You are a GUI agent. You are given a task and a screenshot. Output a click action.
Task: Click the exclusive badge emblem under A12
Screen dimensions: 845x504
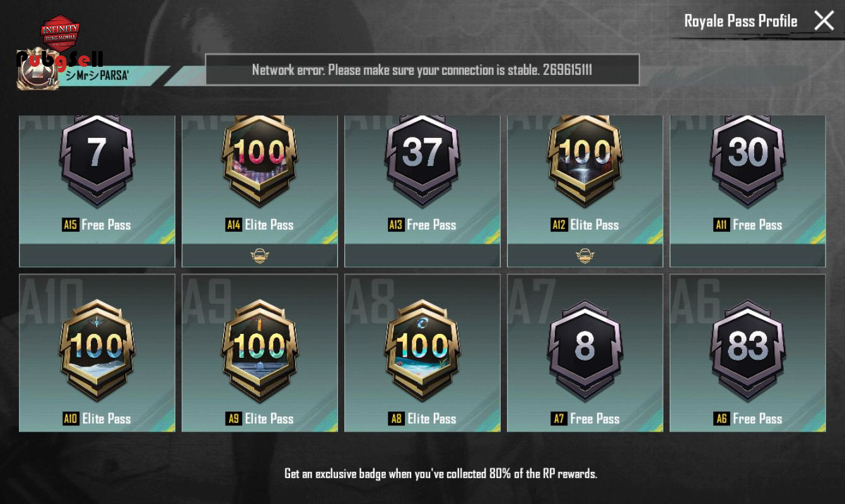pyautogui.click(x=585, y=256)
